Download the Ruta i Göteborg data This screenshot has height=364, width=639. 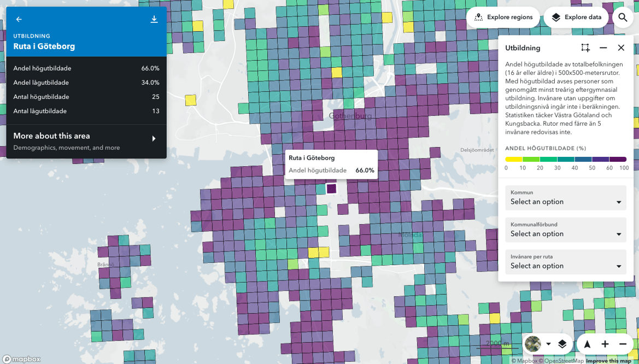[x=154, y=19]
